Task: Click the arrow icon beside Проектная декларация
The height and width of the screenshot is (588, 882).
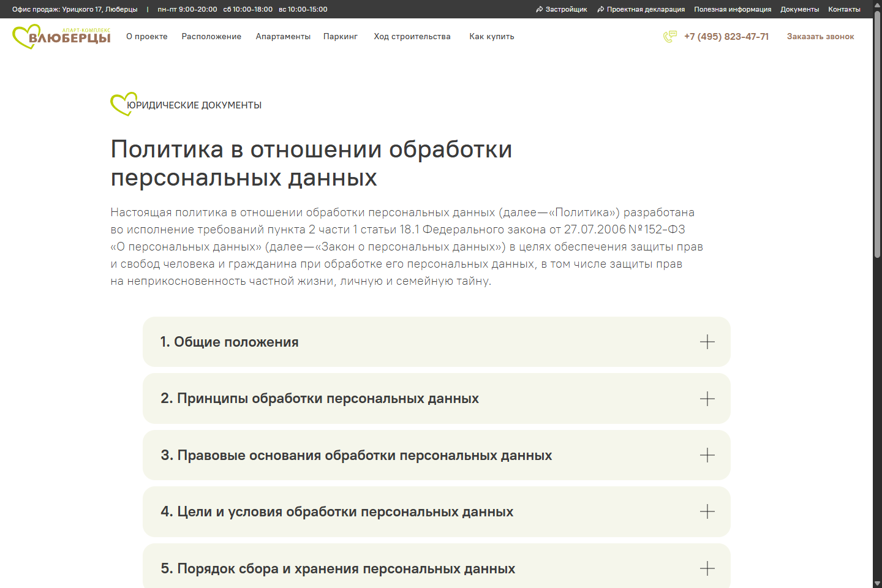Action: click(602, 9)
